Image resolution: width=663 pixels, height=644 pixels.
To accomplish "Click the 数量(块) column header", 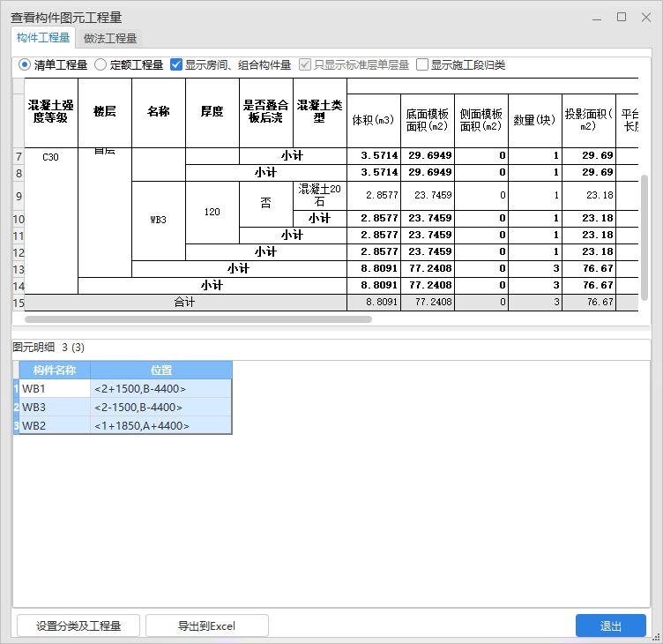I will [535, 121].
